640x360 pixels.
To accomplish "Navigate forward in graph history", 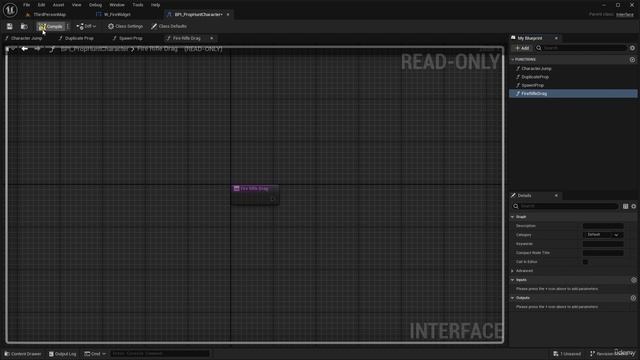I will pos(37,49).
